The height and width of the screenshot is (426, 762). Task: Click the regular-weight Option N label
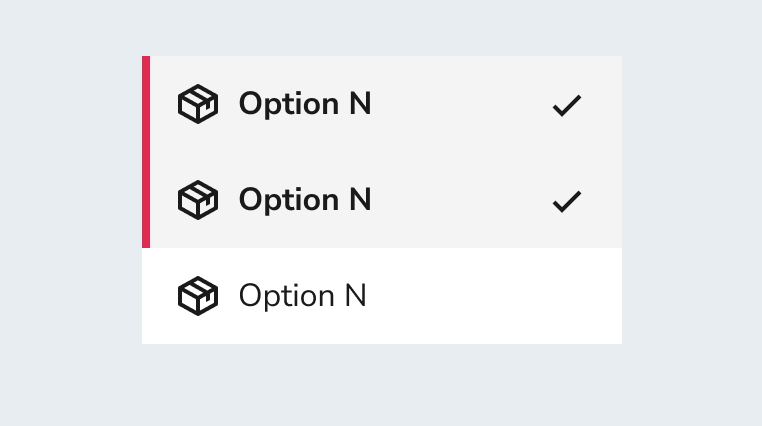[302, 296]
